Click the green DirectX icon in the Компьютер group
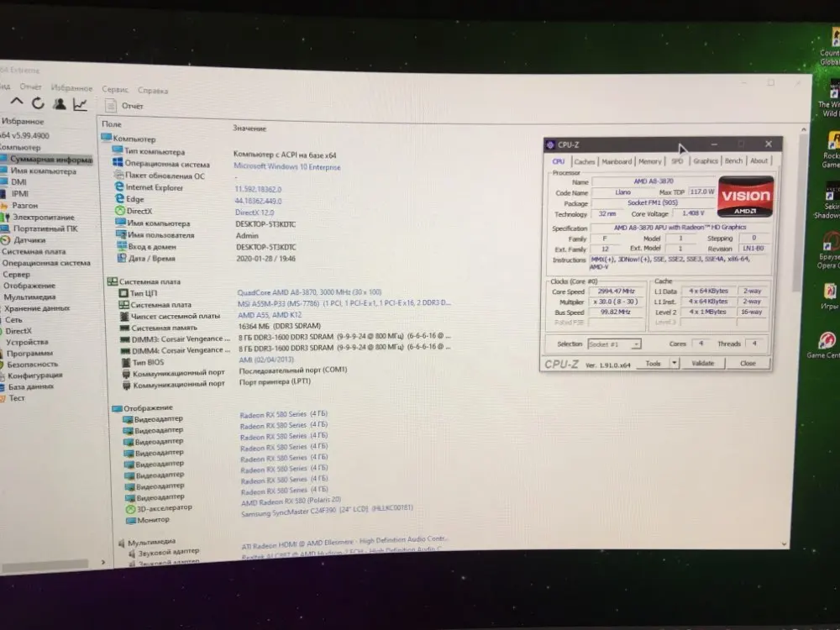Screen dimensions: 840x630 coord(120,211)
